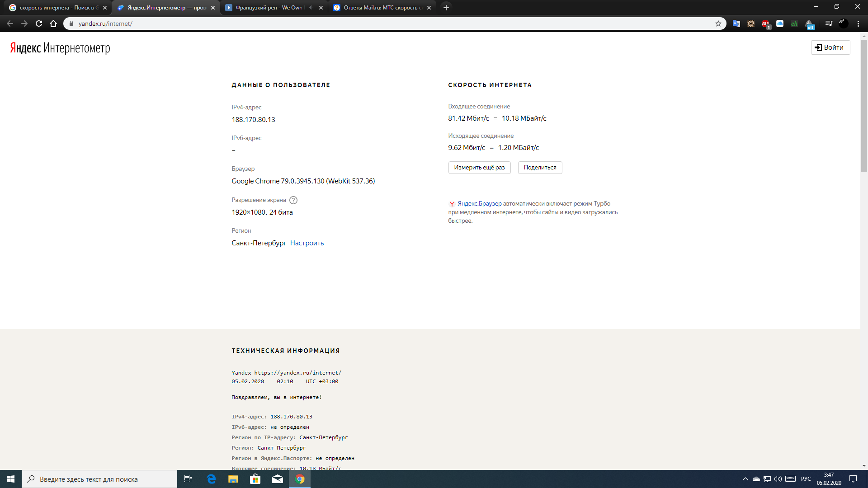The height and width of the screenshot is (488, 868).
Task: Select the outgoing speed 9.62 Мбит/с
Action: 467,148
